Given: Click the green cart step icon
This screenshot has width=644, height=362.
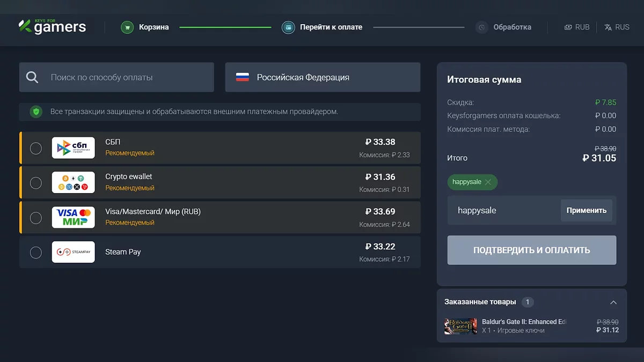Looking at the screenshot, I should click(x=127, y=27).
